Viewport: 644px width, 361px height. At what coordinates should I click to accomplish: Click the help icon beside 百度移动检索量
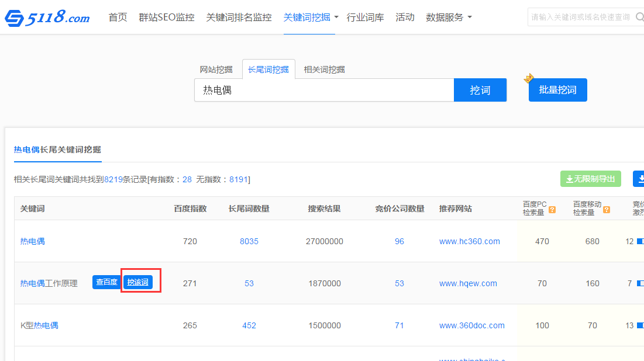pyautogui.click(x=607, y=209)
